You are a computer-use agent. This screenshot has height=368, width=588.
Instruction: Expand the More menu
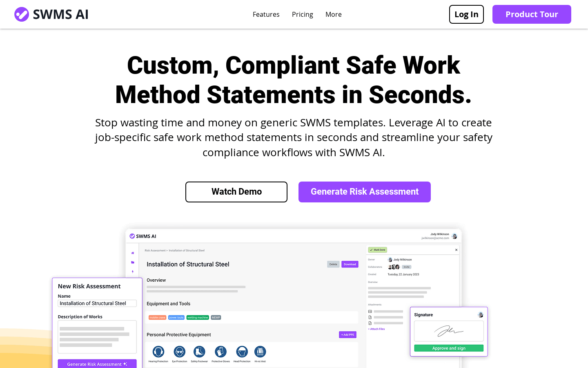coord(333,14)
